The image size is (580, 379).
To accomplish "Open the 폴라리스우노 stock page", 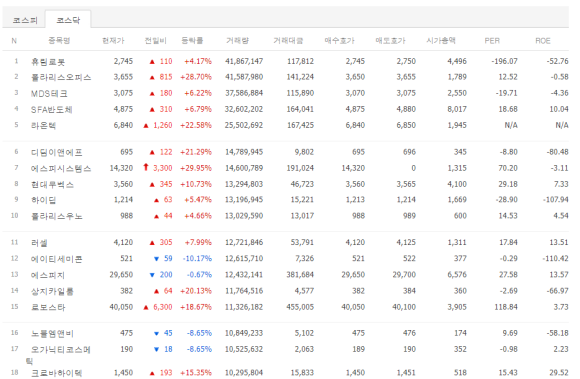I will (57, 216).
